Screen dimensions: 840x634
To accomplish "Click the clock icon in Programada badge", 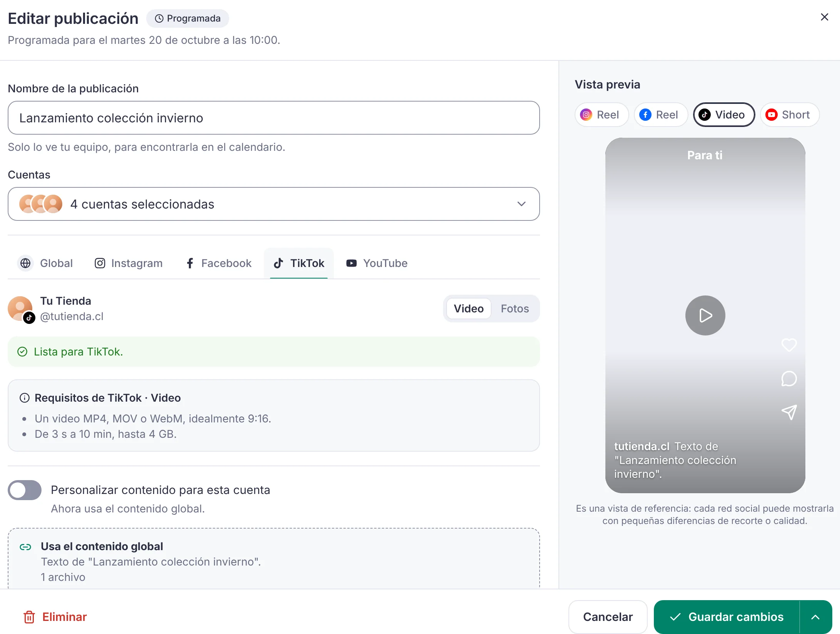I will 159,18.
